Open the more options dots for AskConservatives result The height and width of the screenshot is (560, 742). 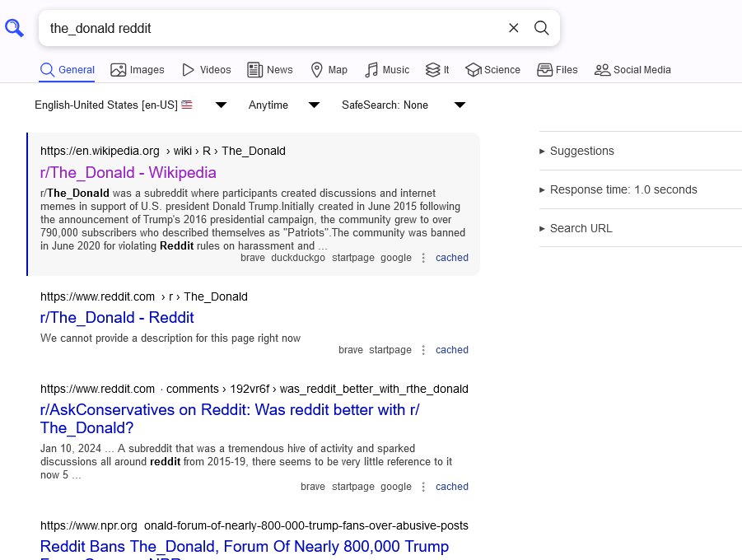[x=423, y=487]
